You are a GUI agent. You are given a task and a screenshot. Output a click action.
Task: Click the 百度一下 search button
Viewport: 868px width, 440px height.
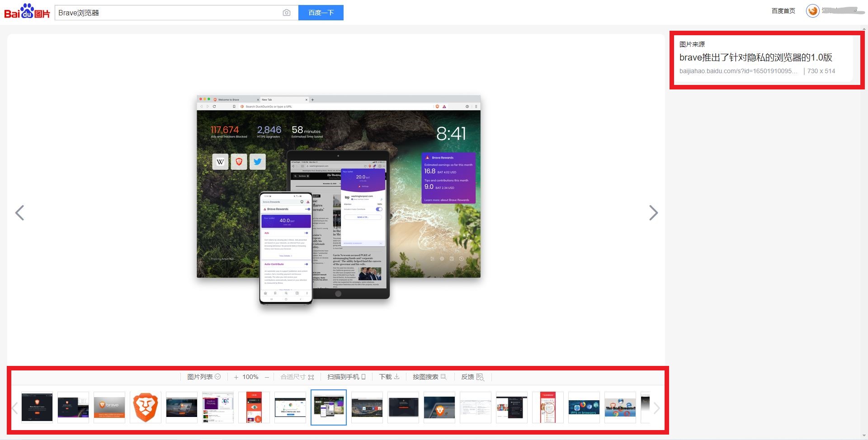[321, 13]
